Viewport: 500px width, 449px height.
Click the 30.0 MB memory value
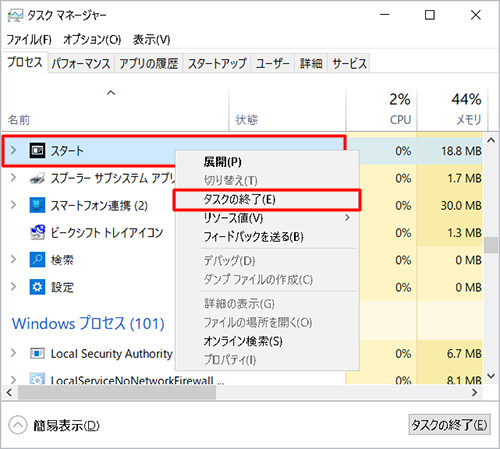pos(461,205)
